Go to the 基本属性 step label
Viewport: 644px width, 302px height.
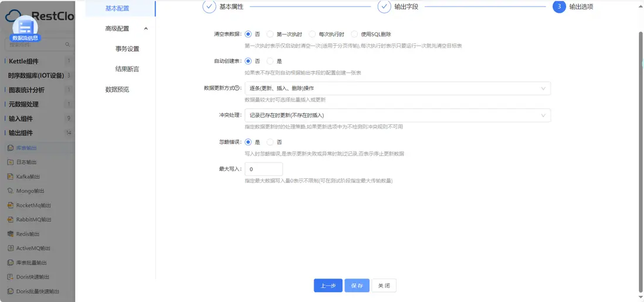[231, 6]
